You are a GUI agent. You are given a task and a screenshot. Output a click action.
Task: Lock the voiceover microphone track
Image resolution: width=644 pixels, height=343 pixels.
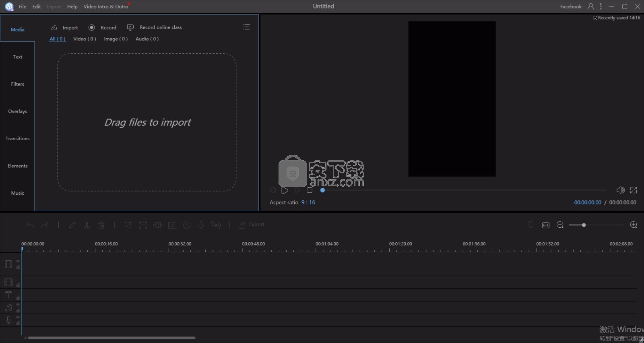coord(18,323)
